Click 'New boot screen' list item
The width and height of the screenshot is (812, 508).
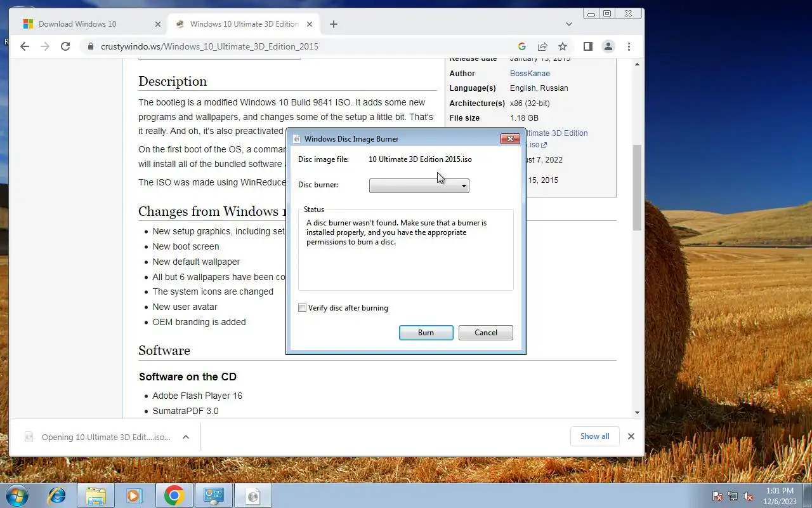pos(186,246)
